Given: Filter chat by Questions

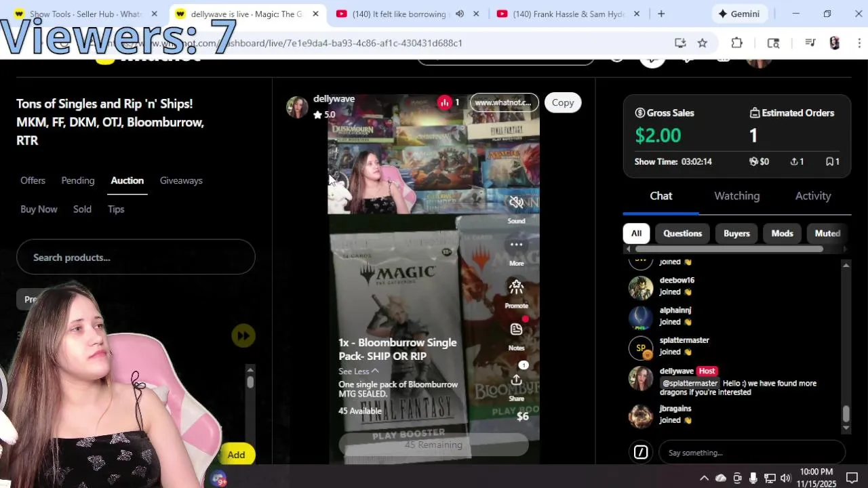Looking at the screenshot, I should click(682, 233).
